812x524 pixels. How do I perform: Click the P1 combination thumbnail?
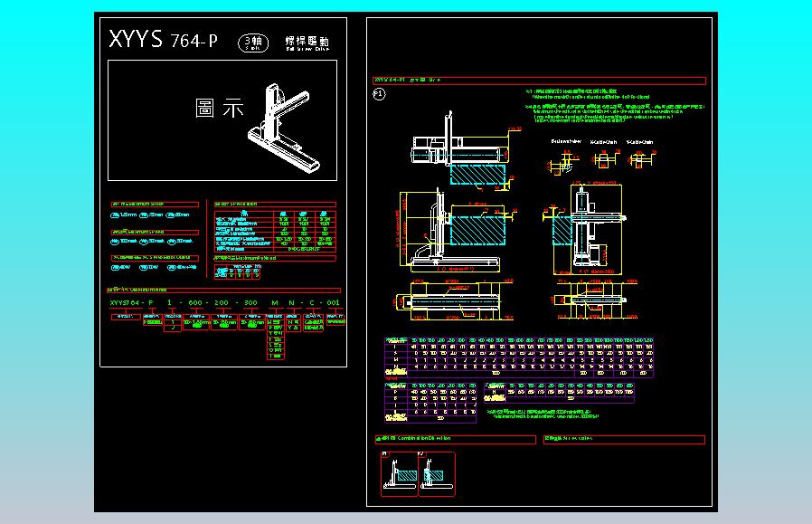coord(398,472)
